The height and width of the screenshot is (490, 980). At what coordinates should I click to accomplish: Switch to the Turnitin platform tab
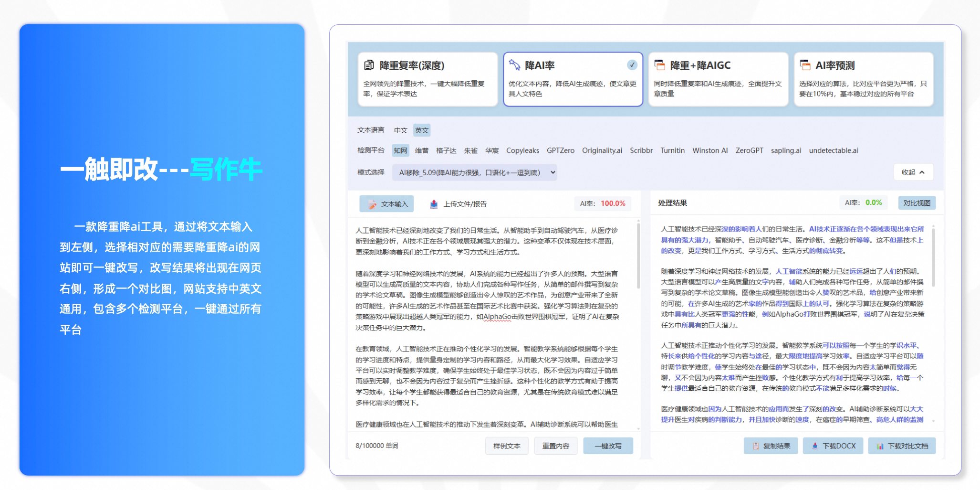pos(672,150)
